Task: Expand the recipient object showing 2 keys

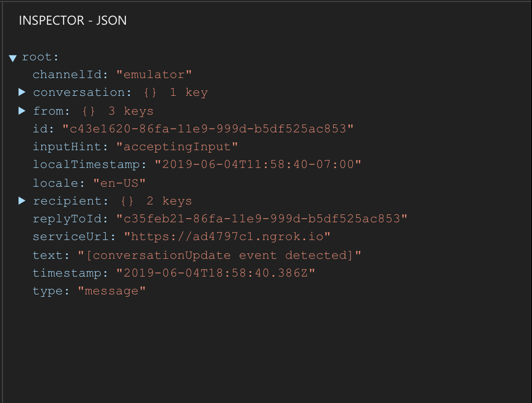Action: 22,201
